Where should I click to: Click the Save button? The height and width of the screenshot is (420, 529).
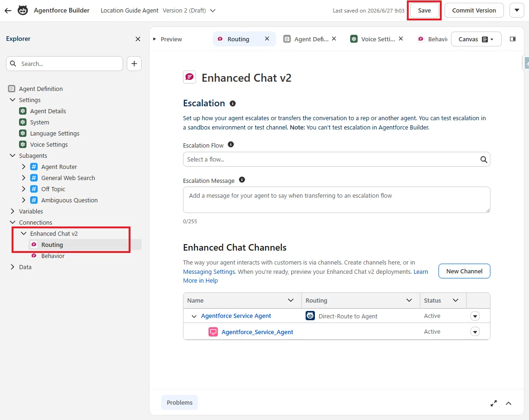point(424,10)
